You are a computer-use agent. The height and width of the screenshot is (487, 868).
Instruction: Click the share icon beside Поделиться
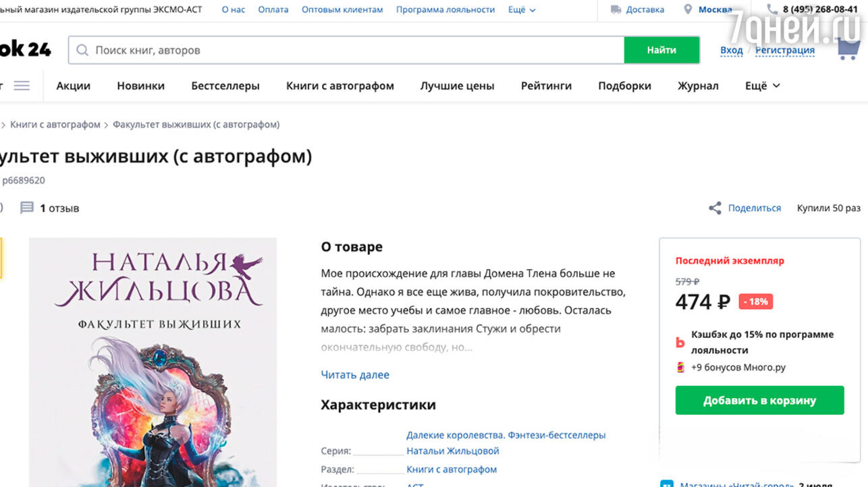(x=715, y=208)
